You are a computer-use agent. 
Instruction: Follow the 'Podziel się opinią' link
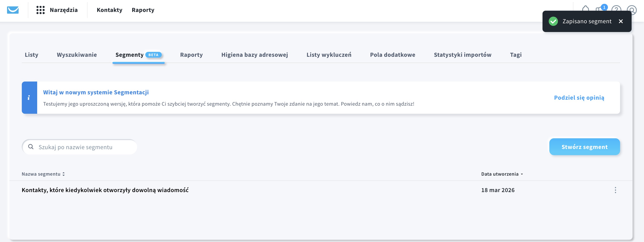click(579, 98)
